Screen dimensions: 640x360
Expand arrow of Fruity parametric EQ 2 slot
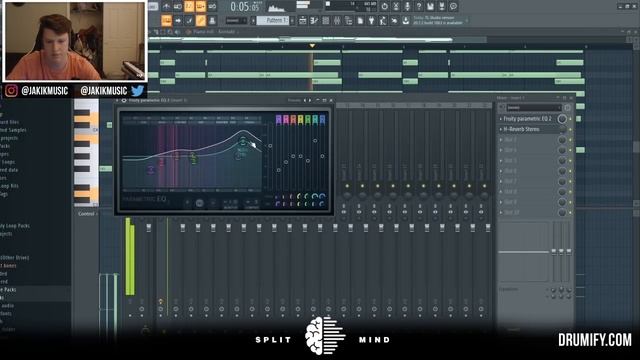tap(501, 119)
